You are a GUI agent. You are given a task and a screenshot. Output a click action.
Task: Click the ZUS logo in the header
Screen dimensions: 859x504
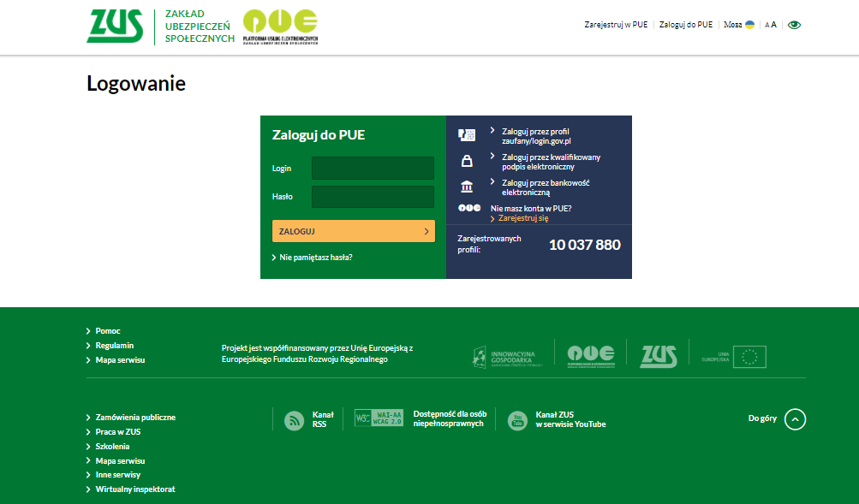point(115,27)
